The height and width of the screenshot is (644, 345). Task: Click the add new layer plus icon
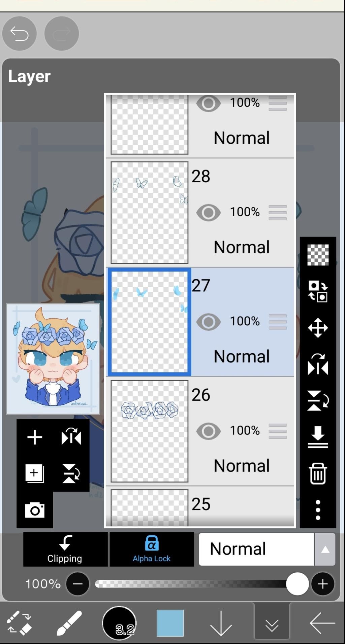[35, 437]
